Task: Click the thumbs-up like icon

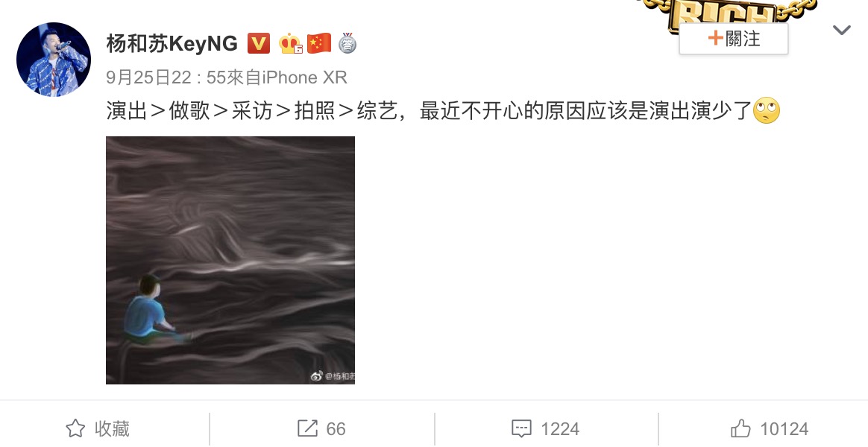Action: [740, 428]
